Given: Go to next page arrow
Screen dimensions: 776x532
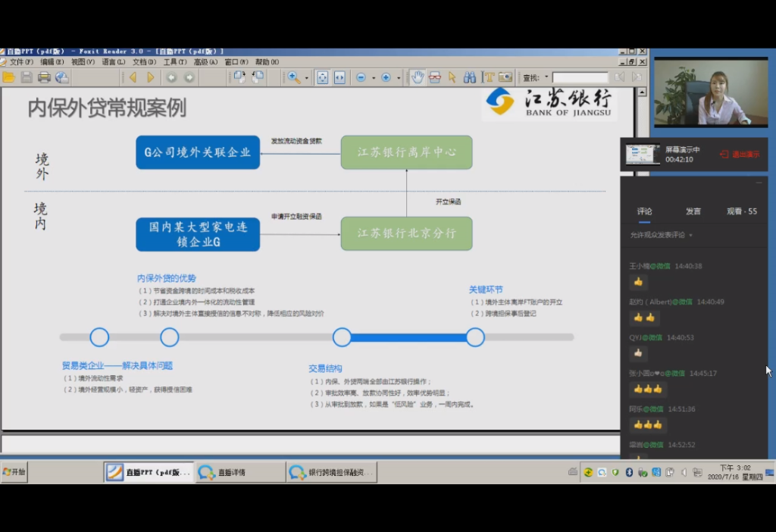Looking at the screenshot, I should coord(151,77).
